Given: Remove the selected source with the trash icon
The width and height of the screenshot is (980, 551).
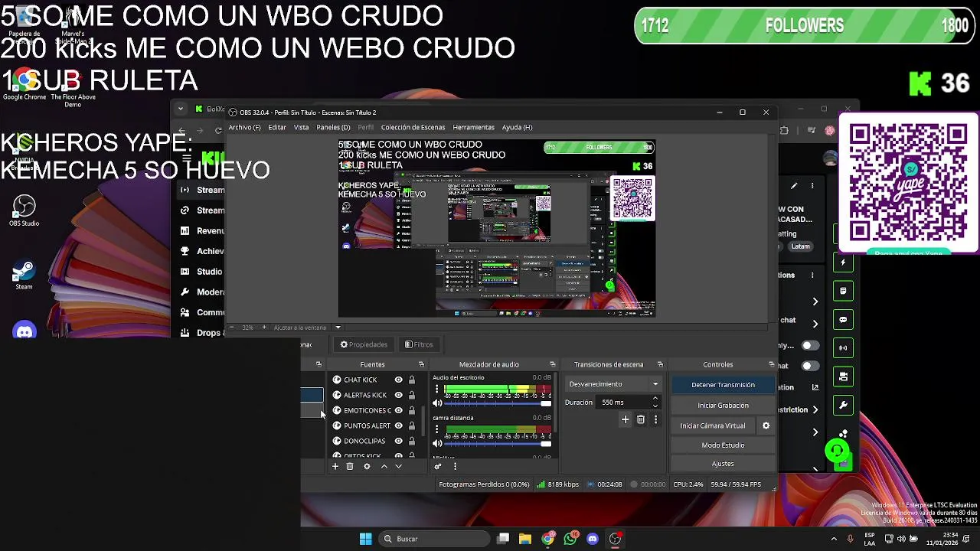Looking at the screenshot, I should (x=350, y=466).
